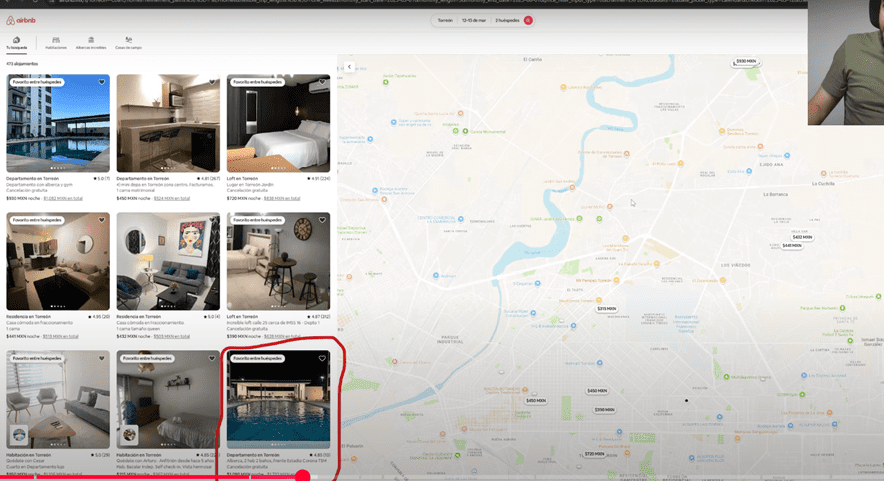Screen dimensions: 884x481
Task: Toggle heart on Loft en Torreón Jardín listing
Action: point(322,82)
